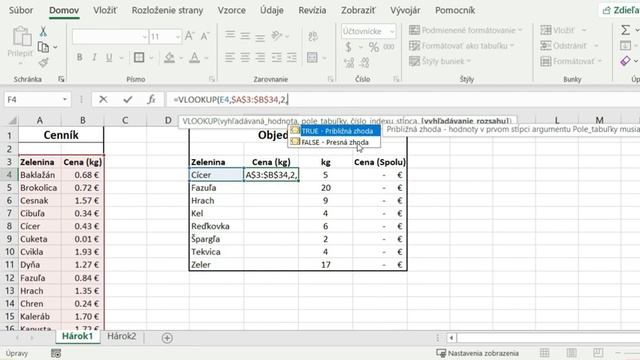
Task: Click the Paste (Prilepiť) clipboard icon
Action: click(21, 37)
